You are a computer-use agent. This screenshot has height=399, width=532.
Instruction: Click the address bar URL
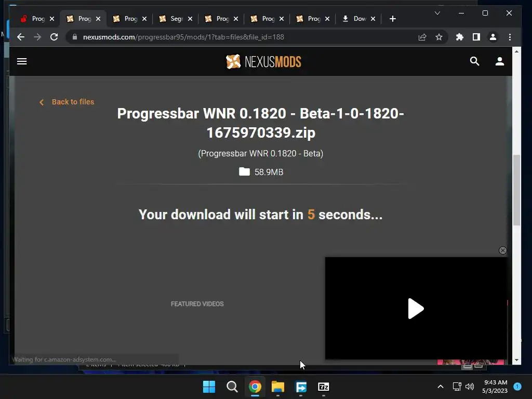pyautogui.click(x=183, y=37)
